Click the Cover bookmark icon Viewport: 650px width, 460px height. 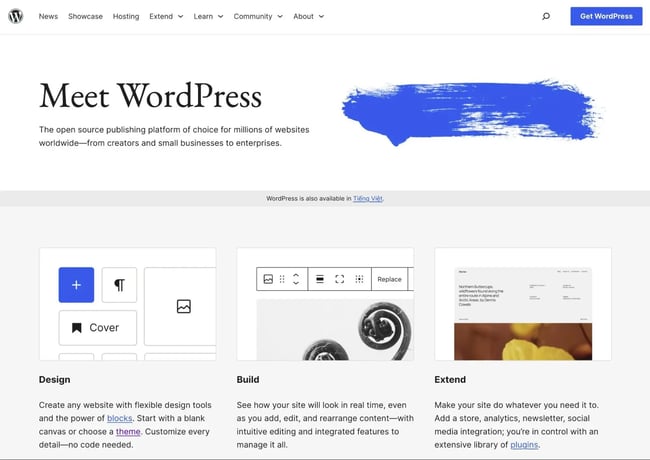77,328
